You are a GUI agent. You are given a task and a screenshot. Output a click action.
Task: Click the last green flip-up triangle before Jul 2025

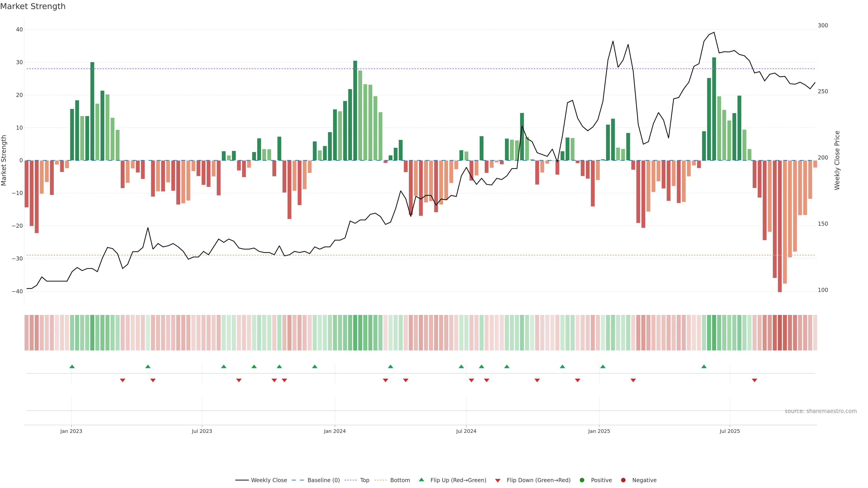coord(704,366)
